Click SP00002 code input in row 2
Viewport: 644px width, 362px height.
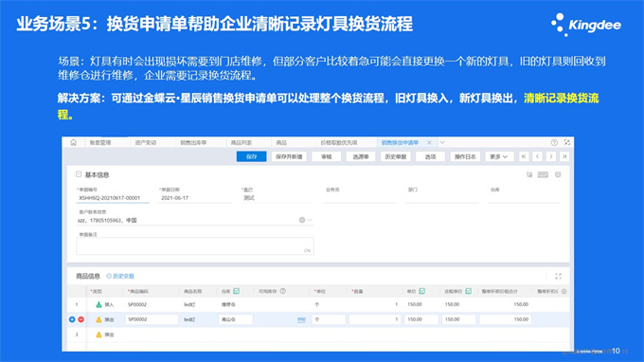152,319
